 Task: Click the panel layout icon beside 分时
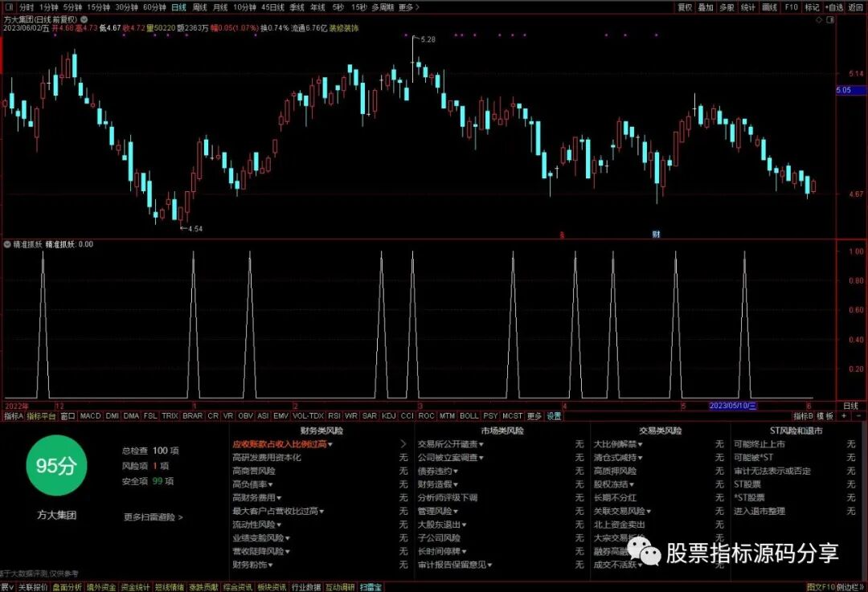pyautogui.click(x=9, y=7)
